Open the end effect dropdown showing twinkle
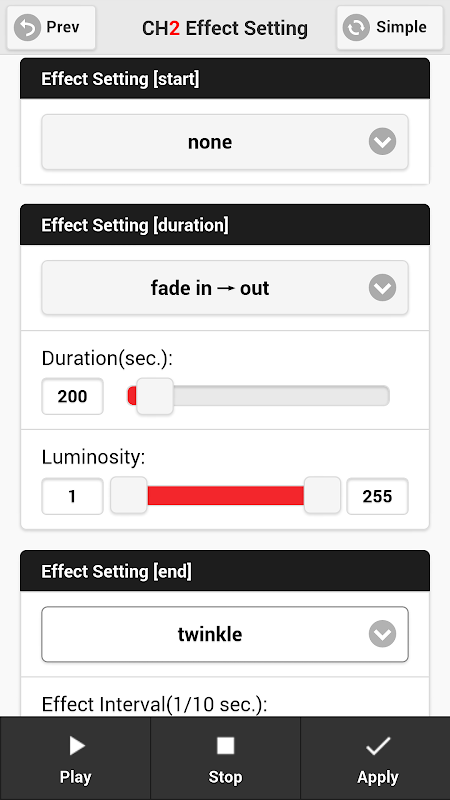 pyautogui.click(x=225, y=634)
